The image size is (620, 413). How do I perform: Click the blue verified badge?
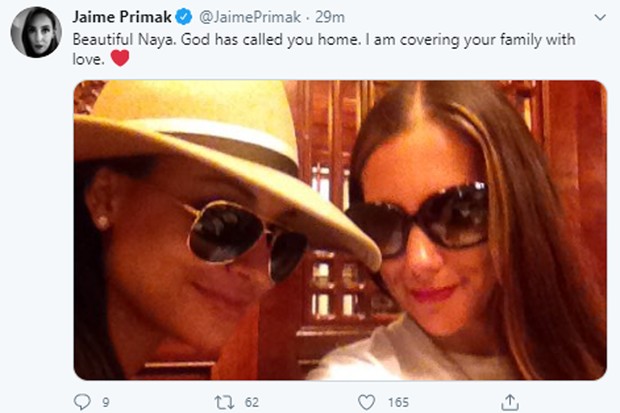pyautogui.click(x=183, y=17)
